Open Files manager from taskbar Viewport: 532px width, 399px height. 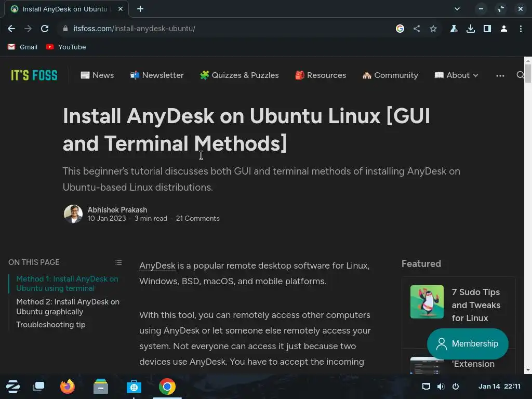pyautogui.click(x=101, y=387)
